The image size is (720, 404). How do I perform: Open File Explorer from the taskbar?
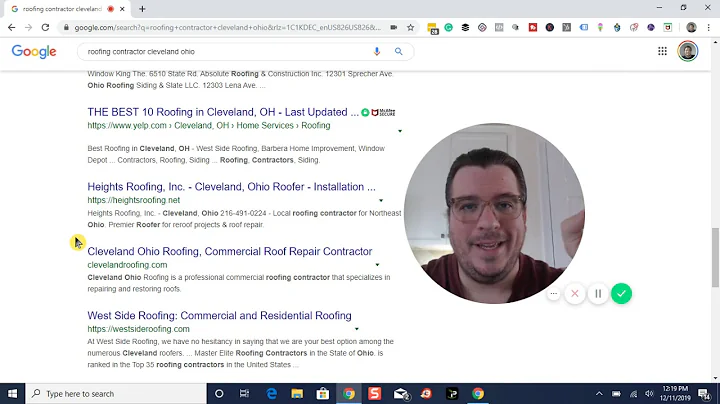(297, 394)
